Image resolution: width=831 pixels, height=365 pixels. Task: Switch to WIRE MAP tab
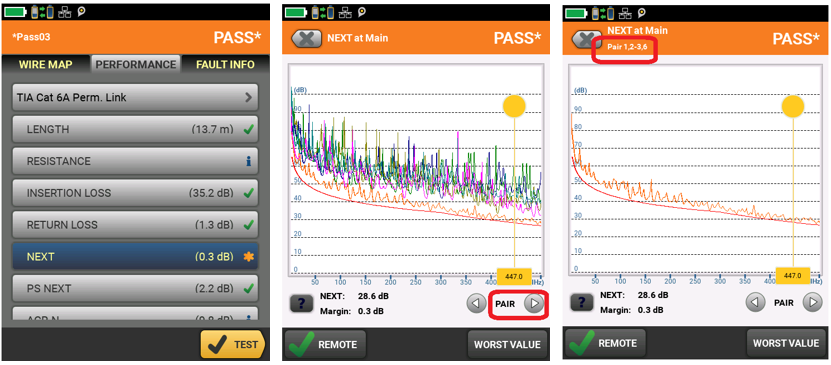pyautogui.click(x=46, y=65)
